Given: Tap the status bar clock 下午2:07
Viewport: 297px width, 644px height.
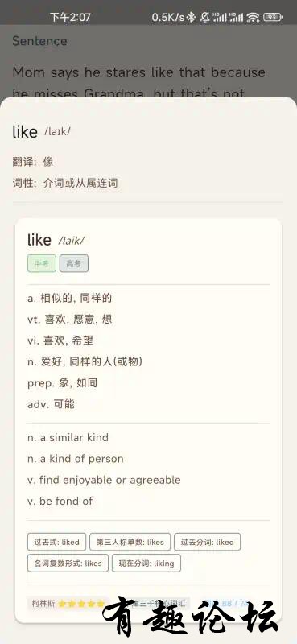Looking at the screenshot, I should coord(70,17).
